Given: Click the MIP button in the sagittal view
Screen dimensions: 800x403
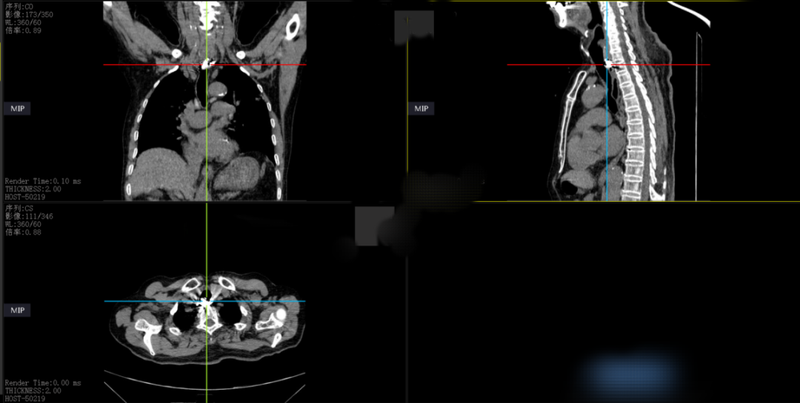Looking at the screenshot, I should click(421, 109).
